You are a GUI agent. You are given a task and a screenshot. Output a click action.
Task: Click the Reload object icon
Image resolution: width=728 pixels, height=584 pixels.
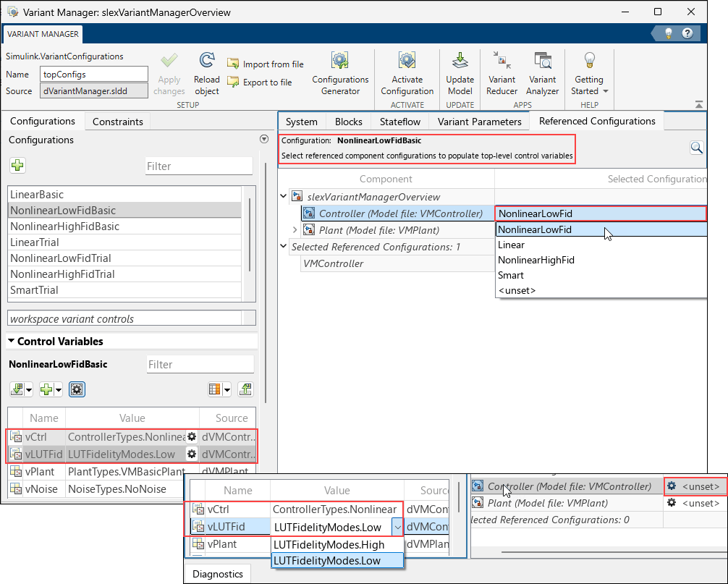[207, 61]
